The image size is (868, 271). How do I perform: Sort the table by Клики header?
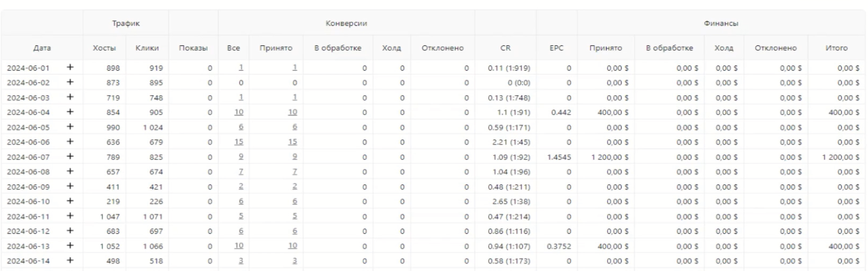[147, 48]
